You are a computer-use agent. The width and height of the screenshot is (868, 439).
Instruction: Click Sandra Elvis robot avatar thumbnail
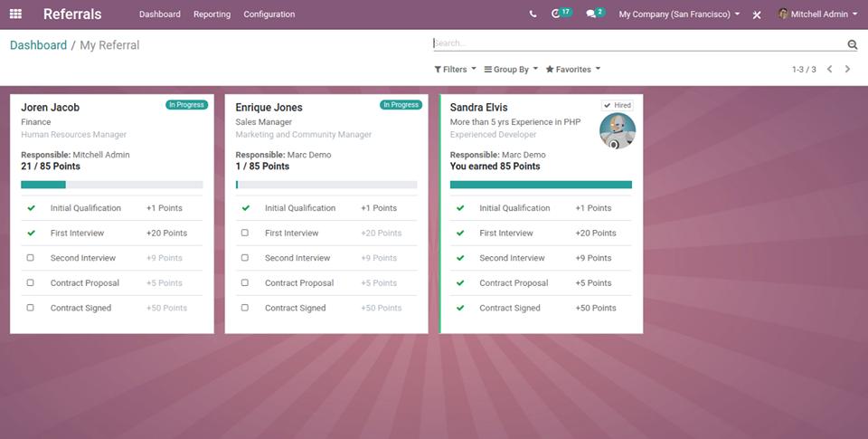point(618,131)
